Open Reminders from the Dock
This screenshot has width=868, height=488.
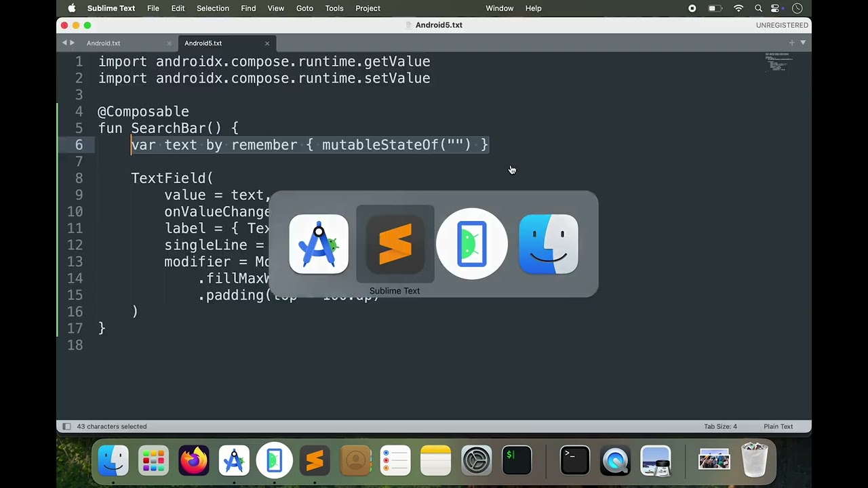click(x=395, y=461)
